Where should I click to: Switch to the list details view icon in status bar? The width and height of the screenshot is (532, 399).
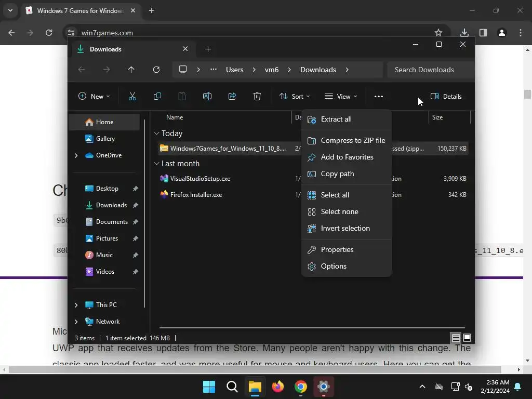456,338
